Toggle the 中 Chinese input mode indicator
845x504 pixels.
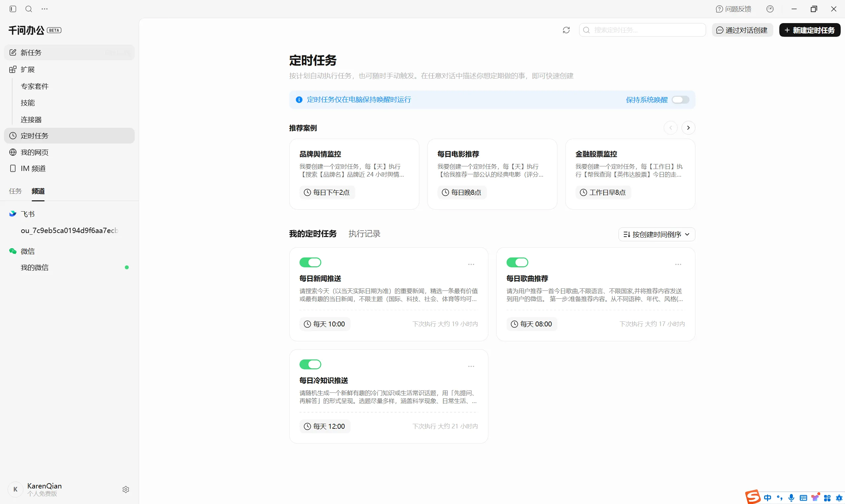(767, 498)
